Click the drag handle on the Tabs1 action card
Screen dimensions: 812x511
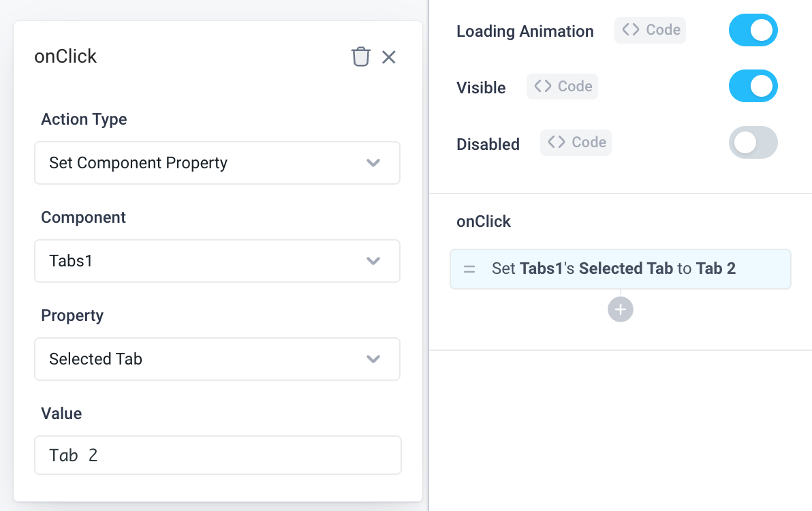[469, 268]
